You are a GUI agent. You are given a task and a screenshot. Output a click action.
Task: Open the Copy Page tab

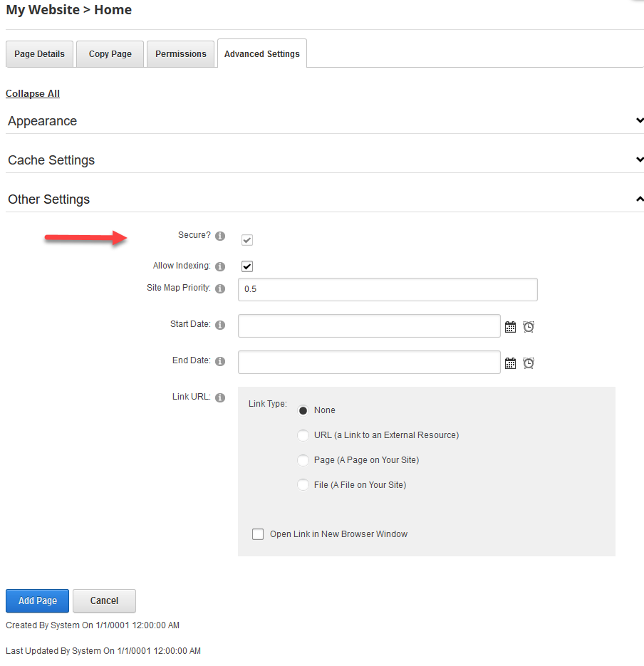point(109,53)
